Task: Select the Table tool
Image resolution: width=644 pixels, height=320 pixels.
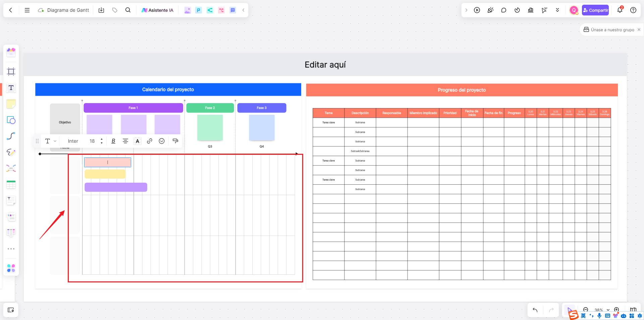Action: tap(11, 184)
